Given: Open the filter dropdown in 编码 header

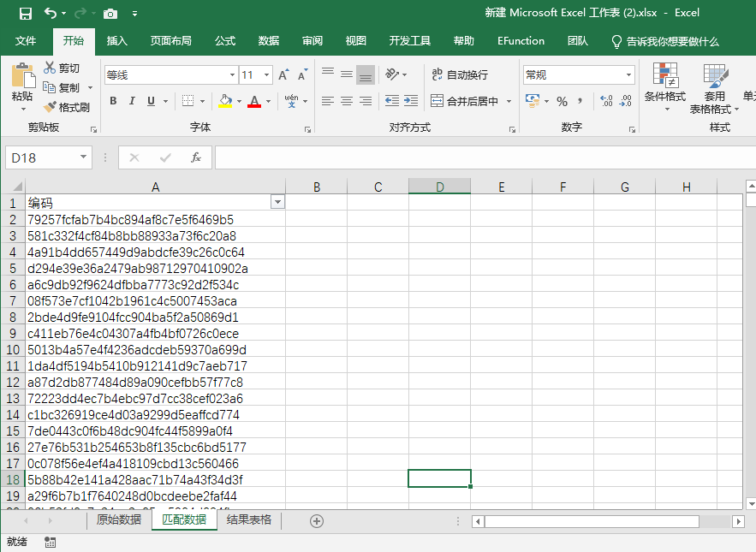Looking at the screenshot, I should (x=277, y=202).
